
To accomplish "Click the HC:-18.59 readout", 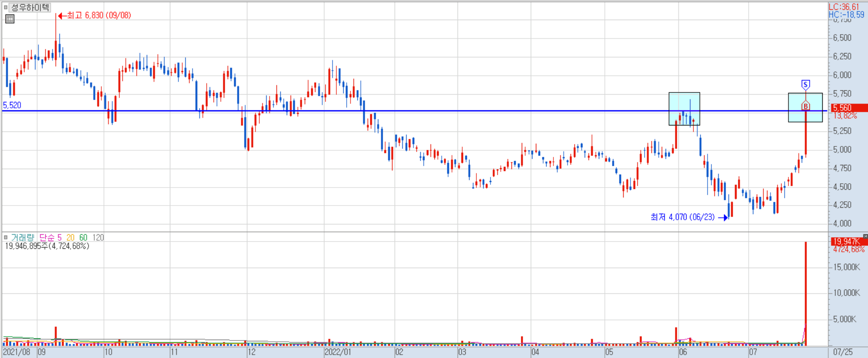I will pyautogui.click(x=846, y=15).
